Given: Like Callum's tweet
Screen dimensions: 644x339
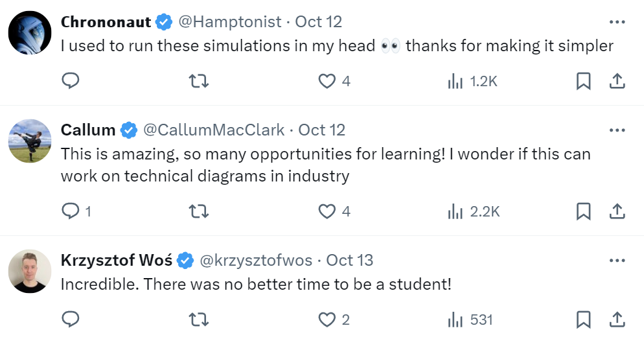Looking at the screenshot, I should tap(327, 211).
